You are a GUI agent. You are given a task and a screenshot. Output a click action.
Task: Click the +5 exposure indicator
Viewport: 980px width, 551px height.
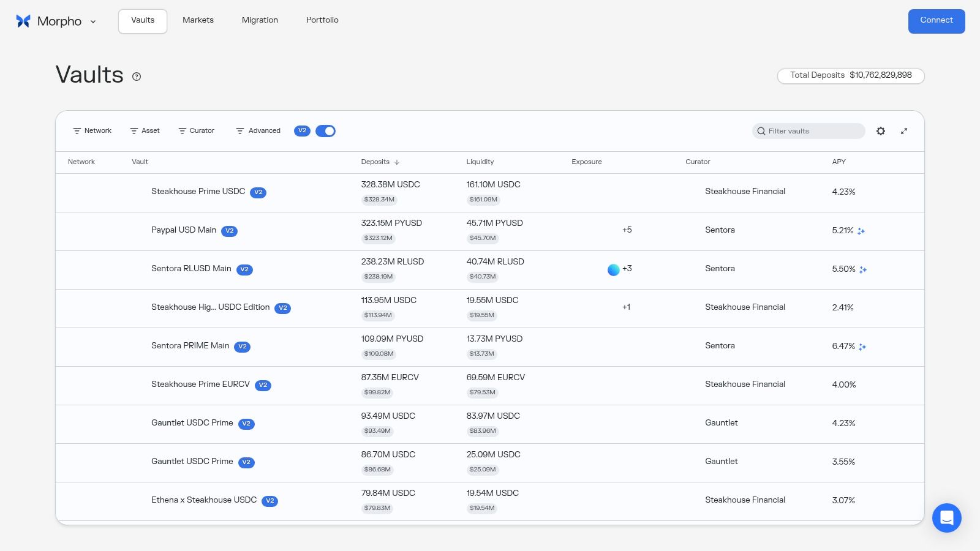[x=627, y=230]
